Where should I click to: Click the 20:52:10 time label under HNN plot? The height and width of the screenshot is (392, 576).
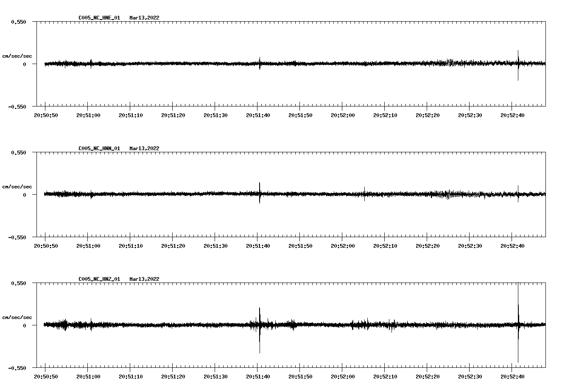[x=385, y=246]
